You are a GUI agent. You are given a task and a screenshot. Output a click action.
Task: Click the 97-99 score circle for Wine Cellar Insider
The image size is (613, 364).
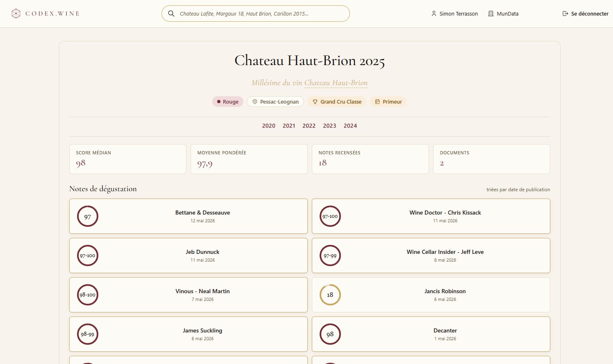click(x=330, y=255)
